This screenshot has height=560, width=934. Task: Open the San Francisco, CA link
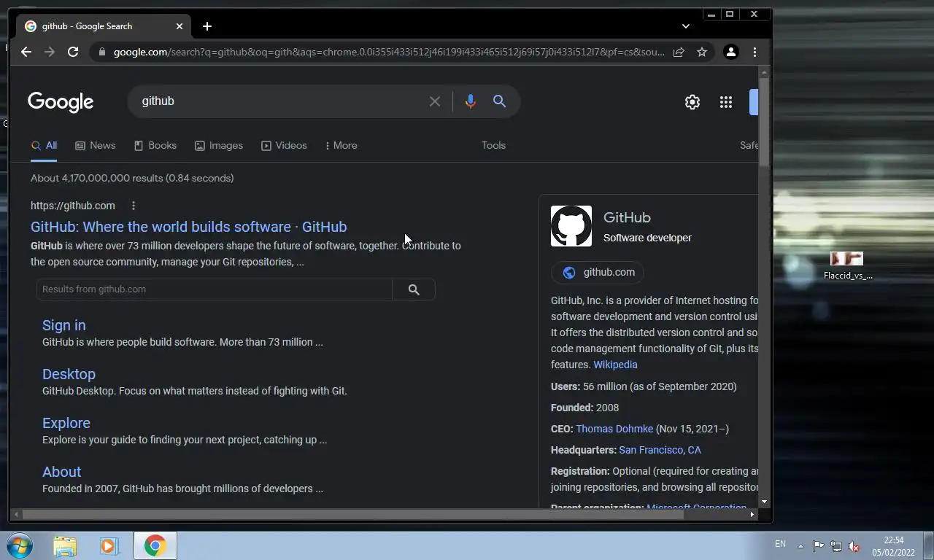pos(660,450)
